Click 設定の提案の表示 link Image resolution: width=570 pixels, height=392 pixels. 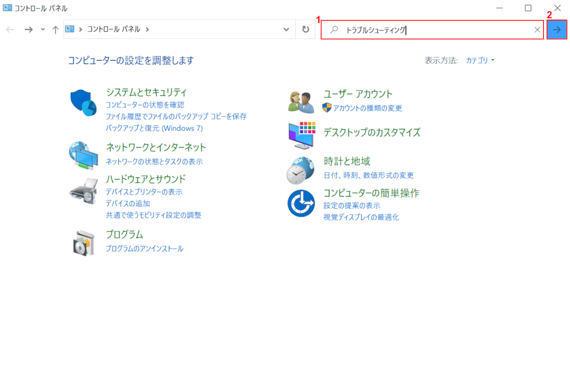352,205
